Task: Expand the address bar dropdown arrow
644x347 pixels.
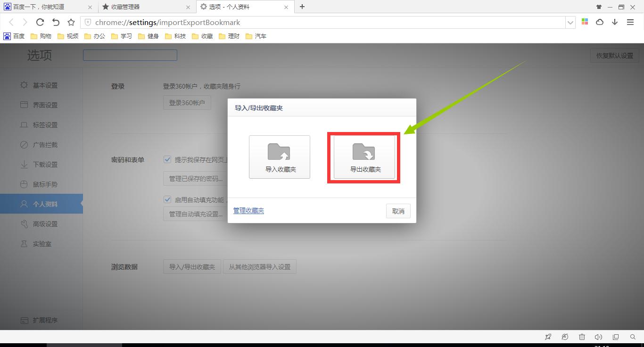Action: [x=570, y=22]
